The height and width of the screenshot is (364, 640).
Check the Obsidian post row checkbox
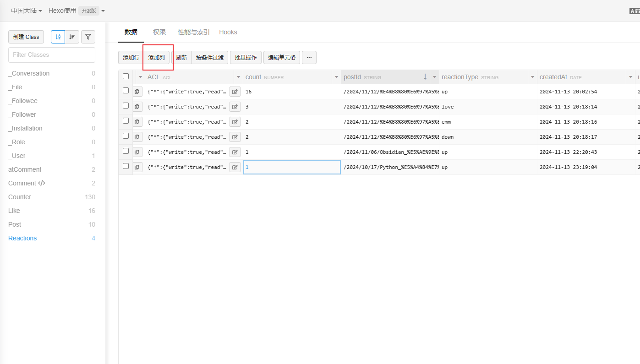126,151
